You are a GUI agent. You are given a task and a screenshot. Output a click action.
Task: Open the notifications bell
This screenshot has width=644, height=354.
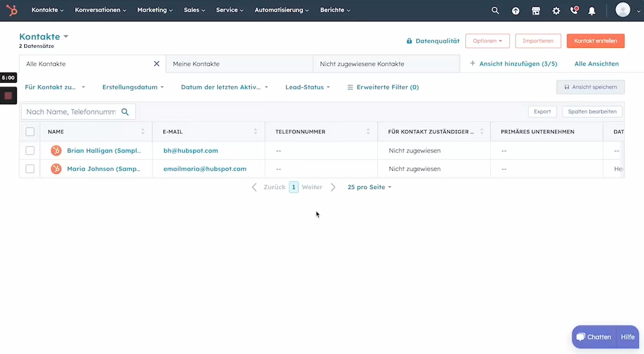coord(592,11)
